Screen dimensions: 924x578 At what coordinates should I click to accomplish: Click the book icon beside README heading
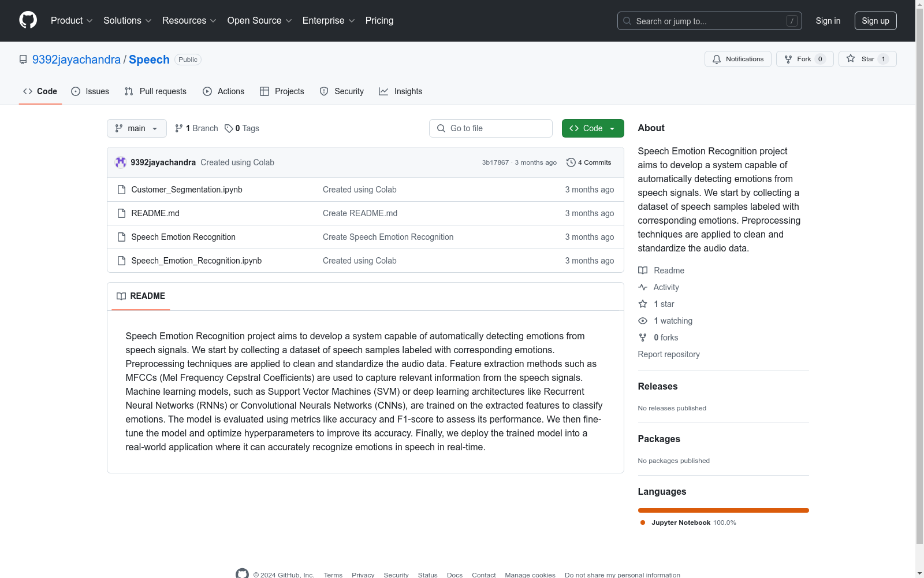121,296
